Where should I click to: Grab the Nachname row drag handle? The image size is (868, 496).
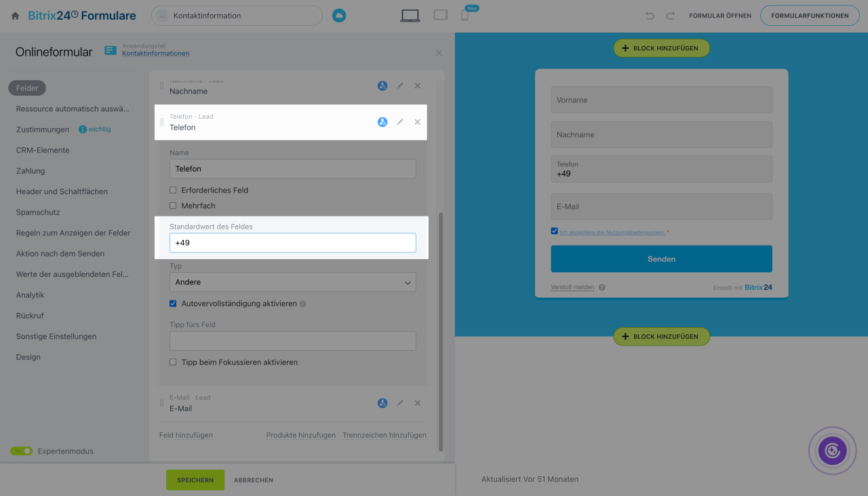pyautogui.click(x=161, y=86)
